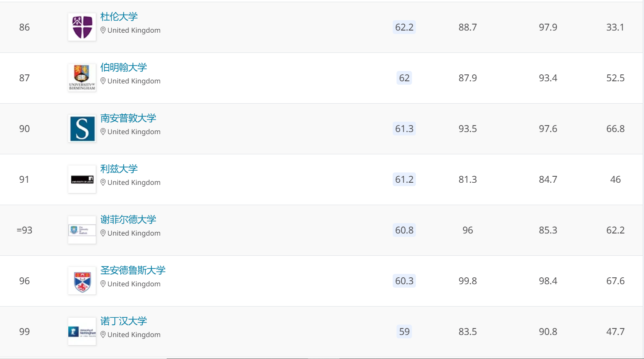Open the Sheffield University logo thumbnail
This screenshot has width=644, height=359.
[82, 230]
